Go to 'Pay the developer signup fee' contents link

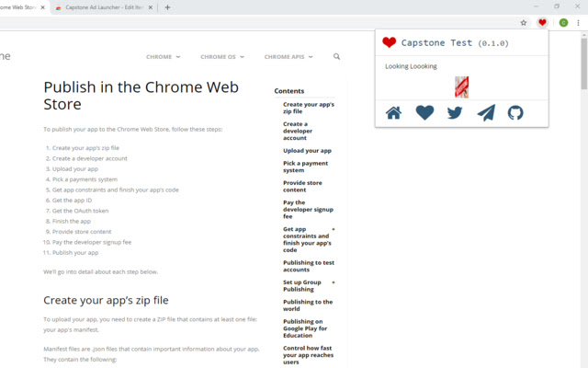click(308, 210)
